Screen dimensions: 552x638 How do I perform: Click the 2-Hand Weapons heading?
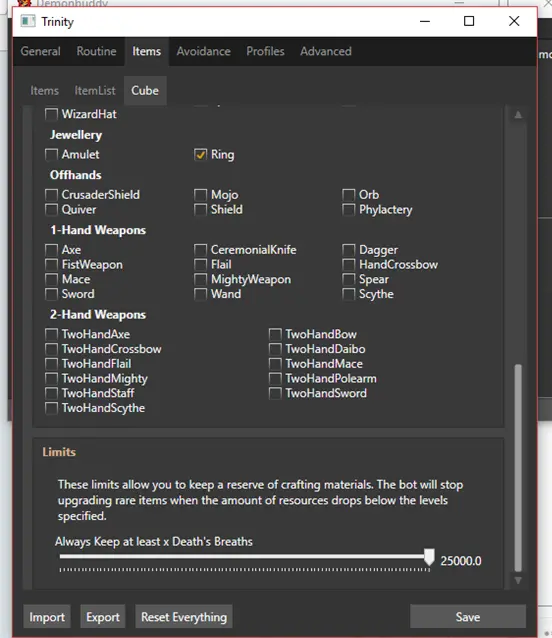click(98, 315)
